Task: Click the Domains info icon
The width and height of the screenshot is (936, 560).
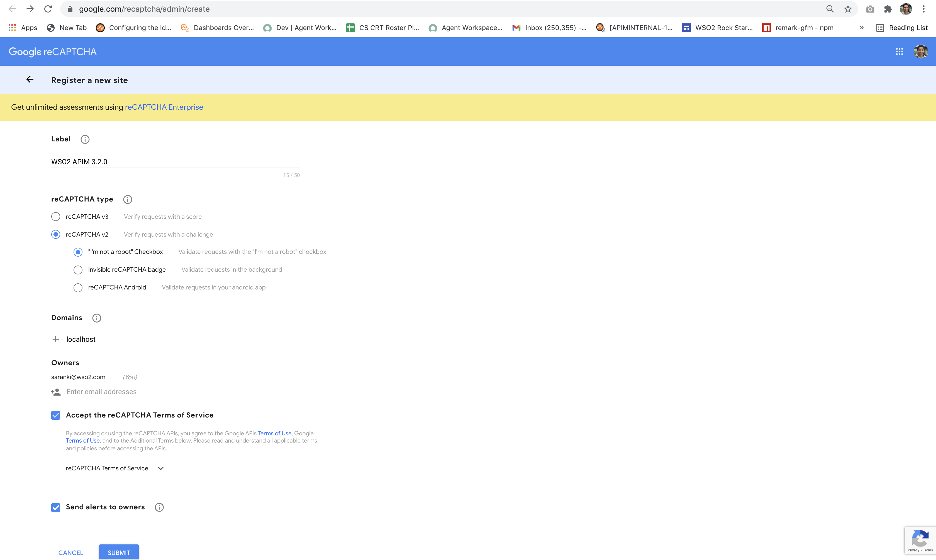Action: [97, 318]
